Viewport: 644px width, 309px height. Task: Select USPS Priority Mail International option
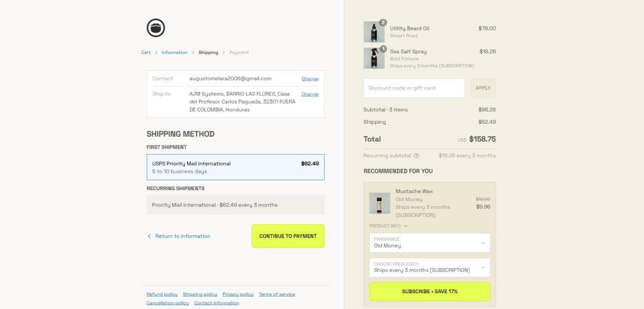point(236,167)
